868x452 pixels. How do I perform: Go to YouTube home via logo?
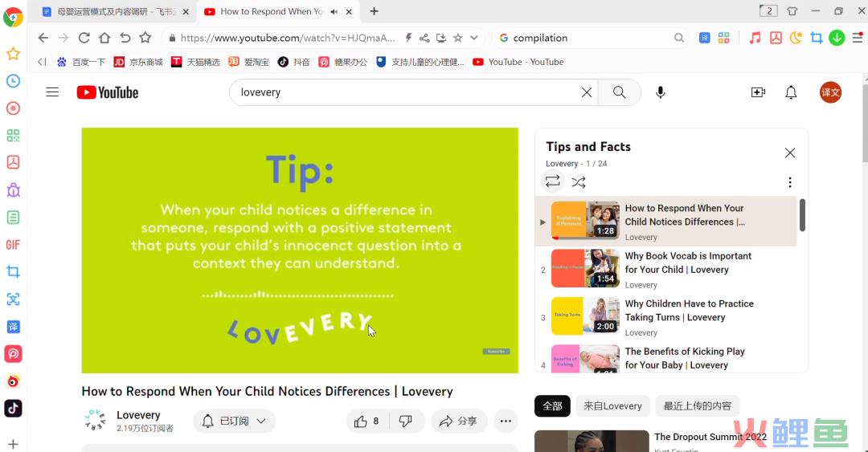pyautogui.click(x=108, y=92)
